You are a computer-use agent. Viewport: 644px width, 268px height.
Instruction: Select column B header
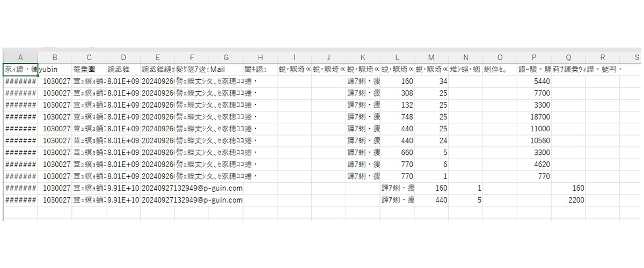tap(55, 57)
